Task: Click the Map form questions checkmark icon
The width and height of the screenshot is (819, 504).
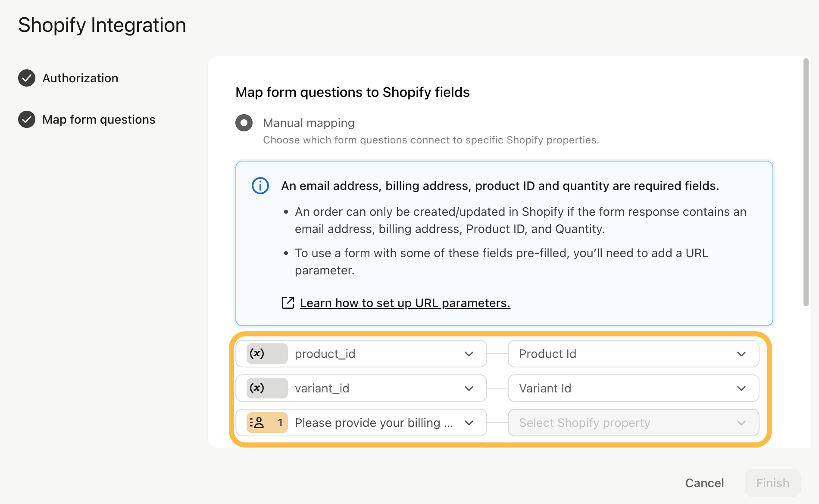Action: tap(27, 119)
